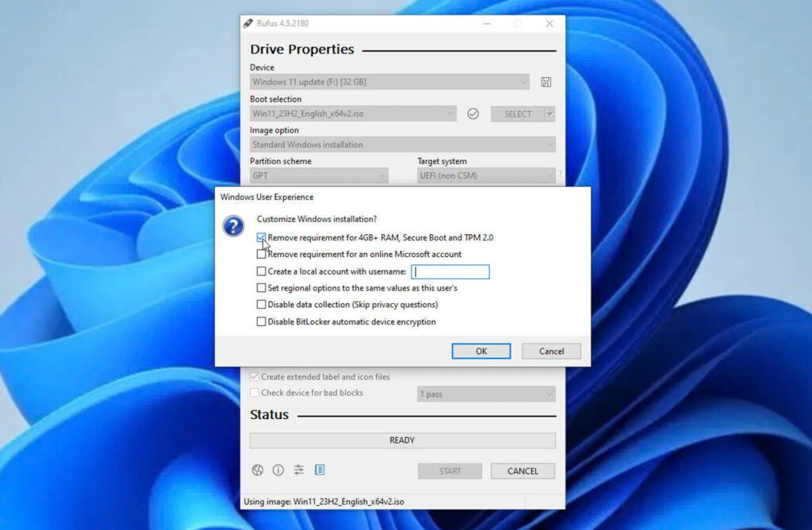
Task: Confirm the dialog with OK
Action: tap(481, 351)
